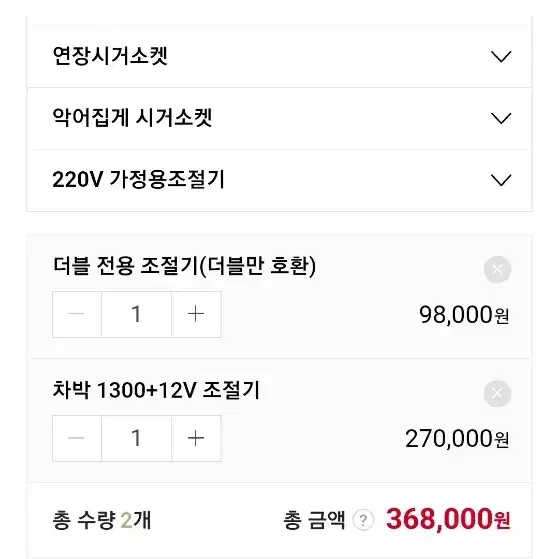Image resolution: width=559 pixels, height=559 pixels.
Task: Remove 더블 전용 조절기 item with X icon
Action: click(x=498, y=269)
